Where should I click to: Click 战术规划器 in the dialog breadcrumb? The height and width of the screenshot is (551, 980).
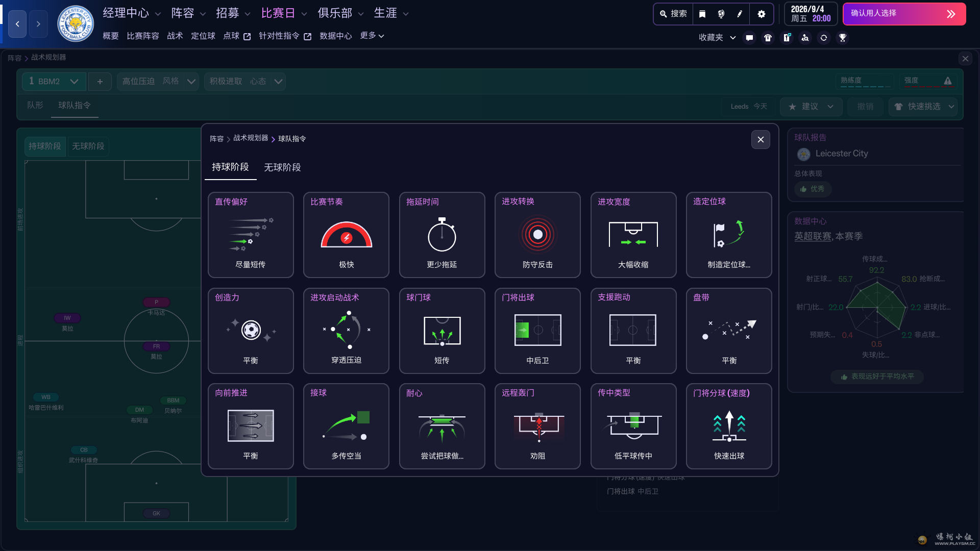click(x=250, y=138)
